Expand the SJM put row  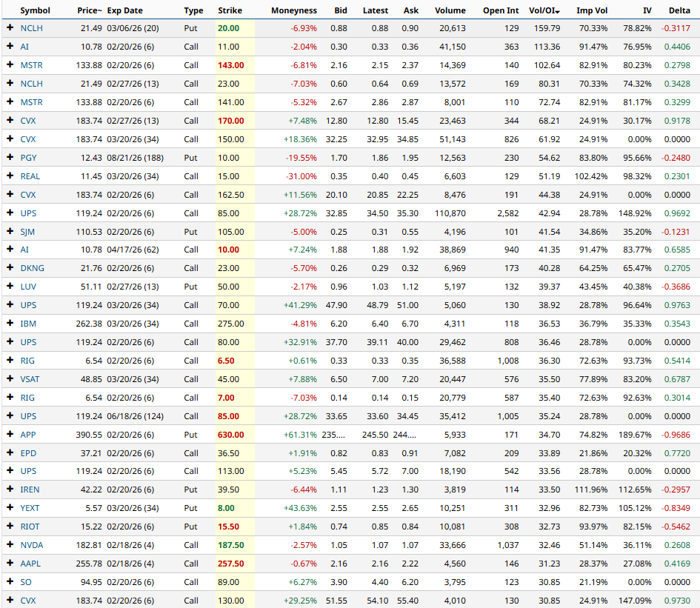tap(10, 231)
